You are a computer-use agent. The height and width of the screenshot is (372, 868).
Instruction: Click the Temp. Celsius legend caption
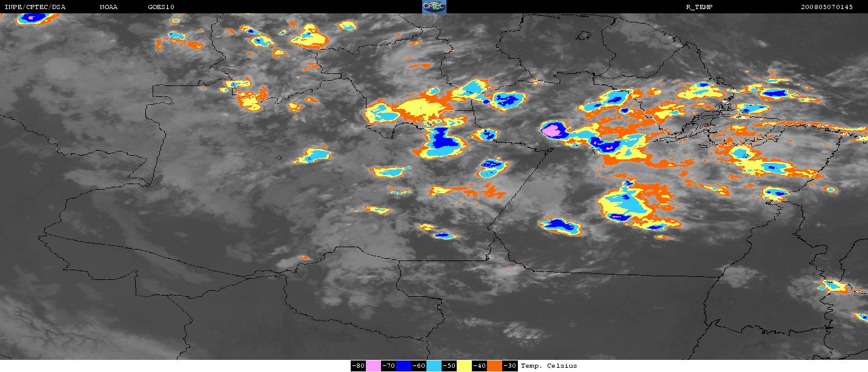click(x=549, y=366)
